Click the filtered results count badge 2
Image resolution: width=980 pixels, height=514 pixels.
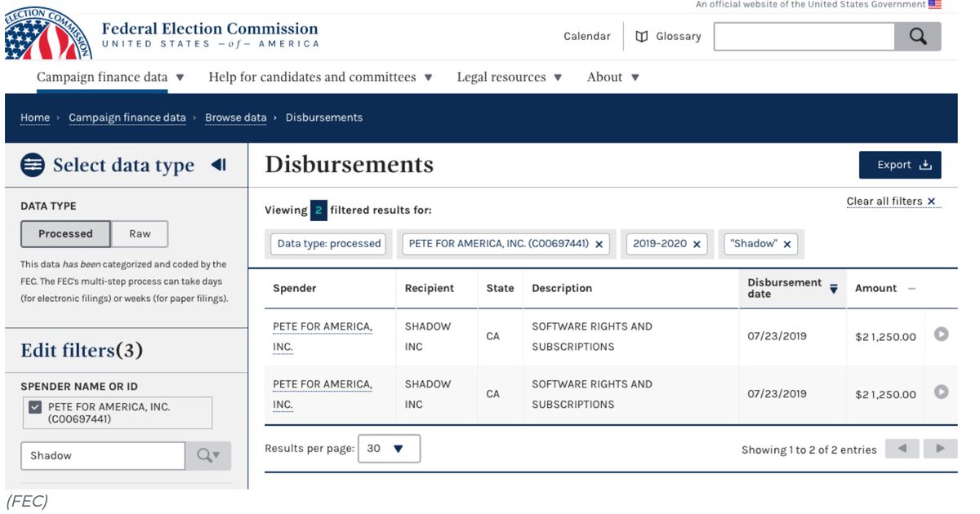tap(319, 210)
